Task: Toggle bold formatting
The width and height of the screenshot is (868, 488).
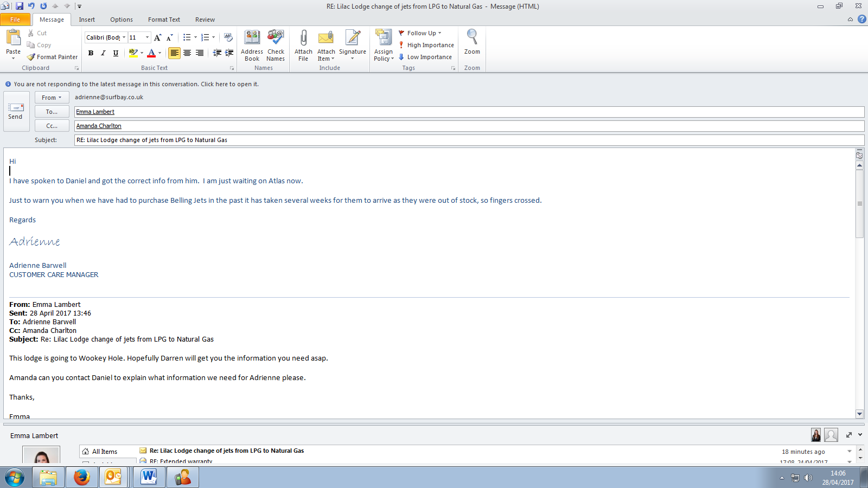Action: (x=91, y=53)
